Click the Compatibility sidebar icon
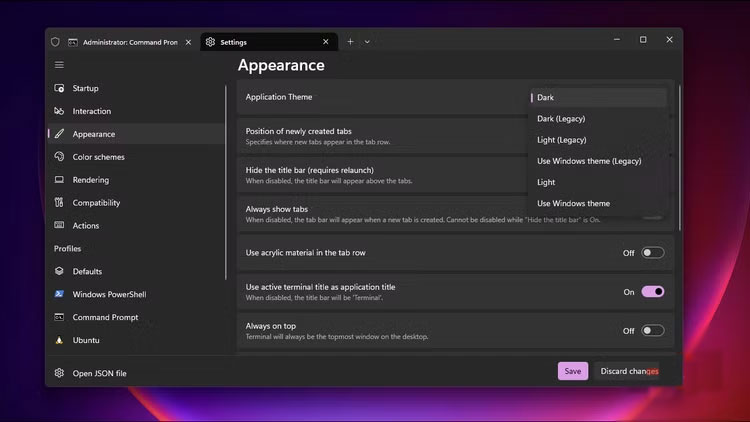The image size is (750, 422). tap(60, 203)
